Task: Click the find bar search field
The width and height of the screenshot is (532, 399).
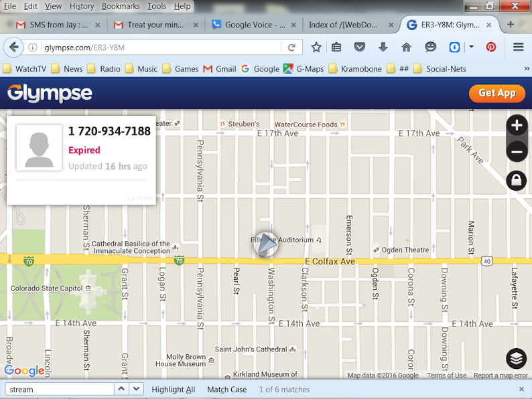Action: [60, 389]
